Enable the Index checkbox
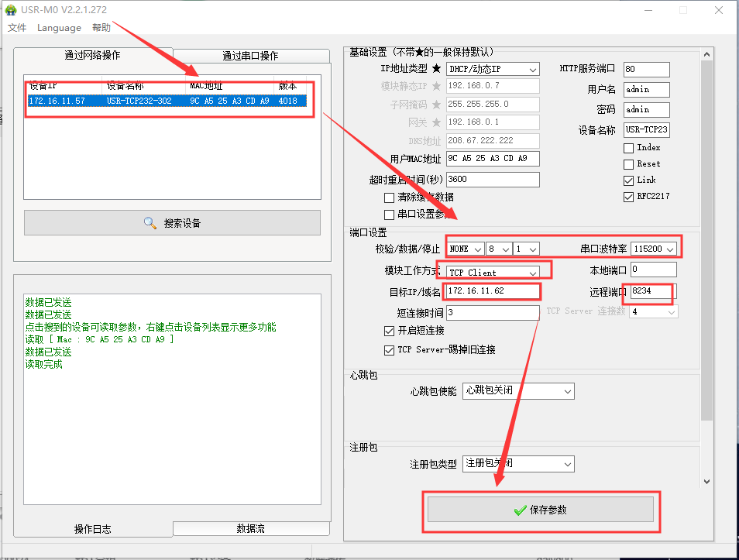 tap(629, 147)
